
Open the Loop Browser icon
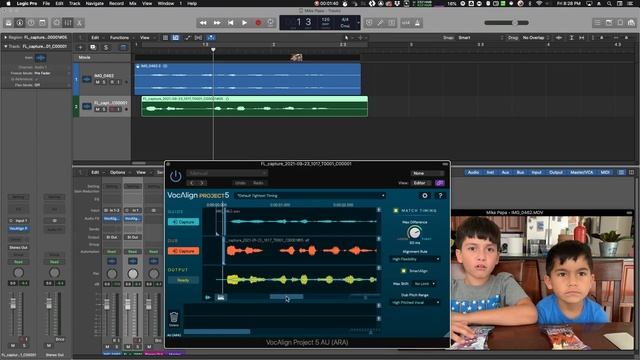tap(620, 23)
